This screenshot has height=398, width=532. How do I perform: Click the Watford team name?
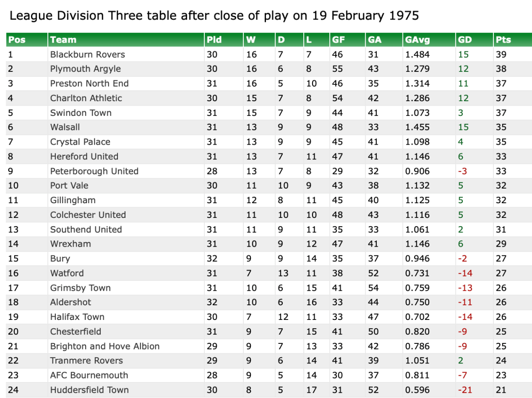[x=66, y=273]
